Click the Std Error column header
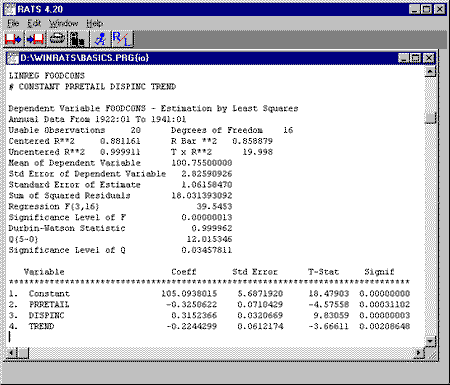 (x=255, y=272)
